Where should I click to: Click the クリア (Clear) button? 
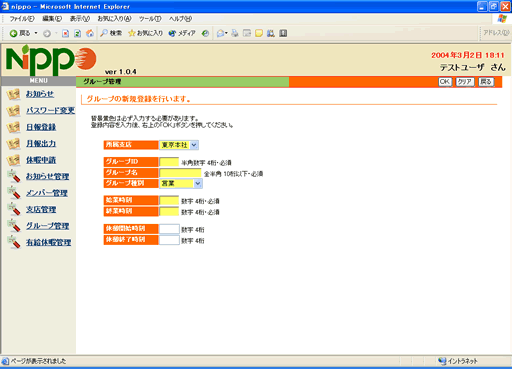[x=465, y=82]
